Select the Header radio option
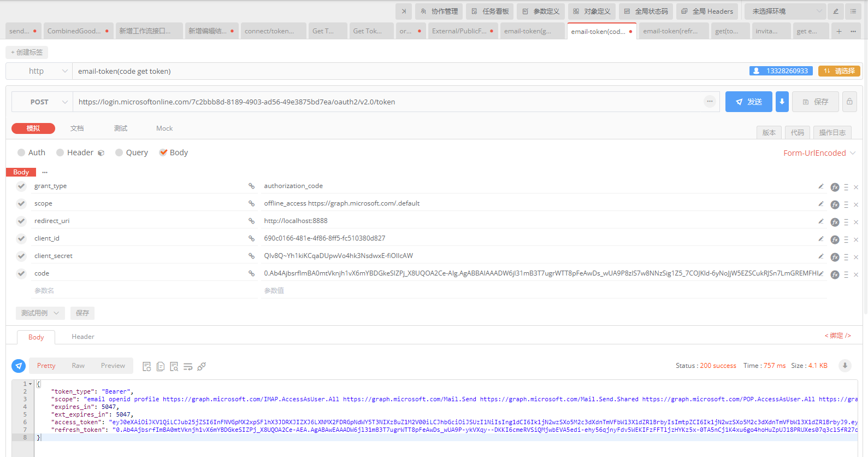The image size is (868, 457). pos(75,153)
